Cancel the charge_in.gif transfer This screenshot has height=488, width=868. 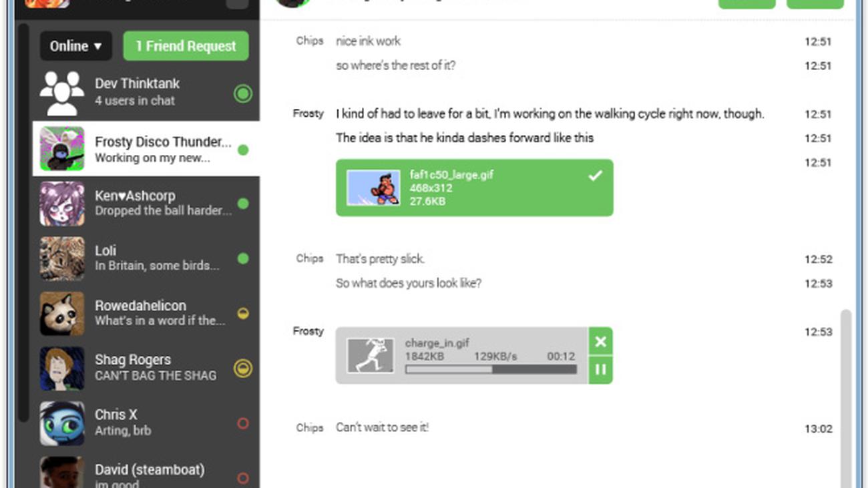(x=600, y=342)
